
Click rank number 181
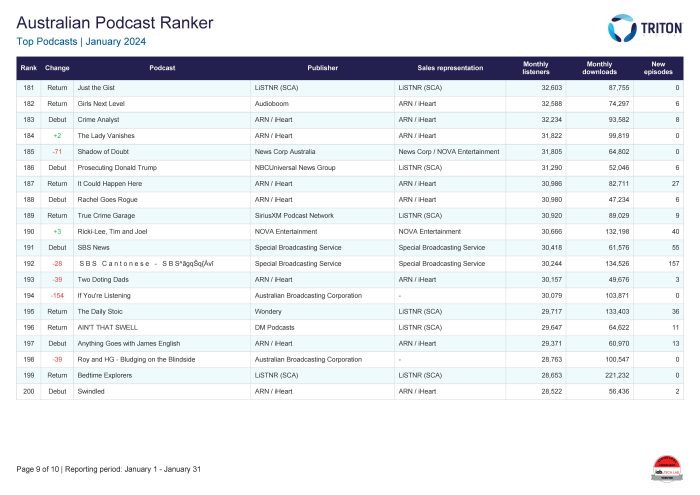tap(29, 88)
